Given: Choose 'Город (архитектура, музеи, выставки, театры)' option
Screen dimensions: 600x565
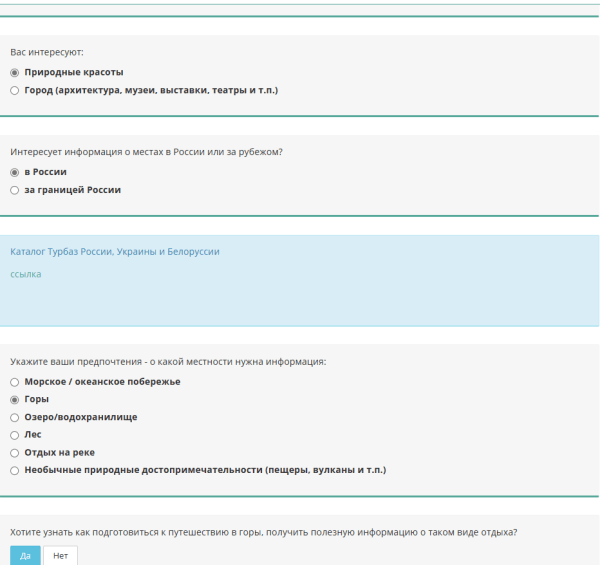Looking at the screenshot, I should (x=14, y=90).
